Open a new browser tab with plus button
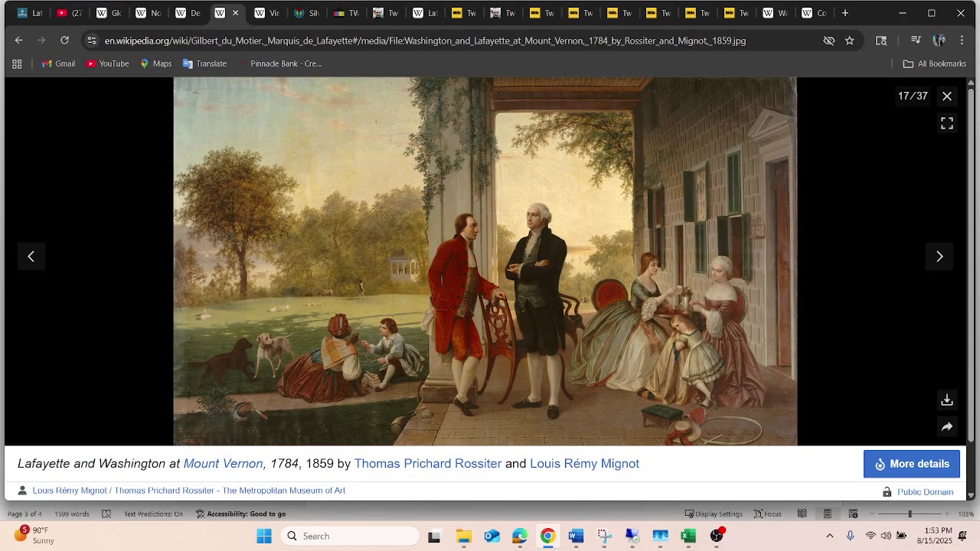The width and height of the screenshot is (980, 551). pos(845,13)
